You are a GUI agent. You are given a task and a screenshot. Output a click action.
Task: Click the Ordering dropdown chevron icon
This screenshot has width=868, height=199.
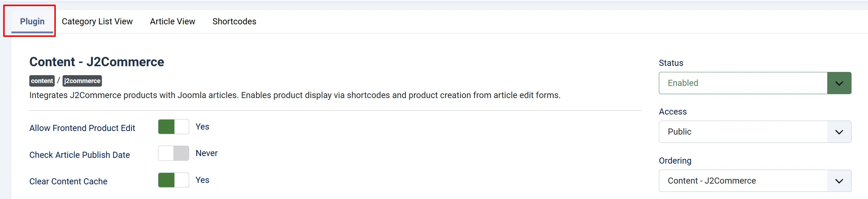839,181
